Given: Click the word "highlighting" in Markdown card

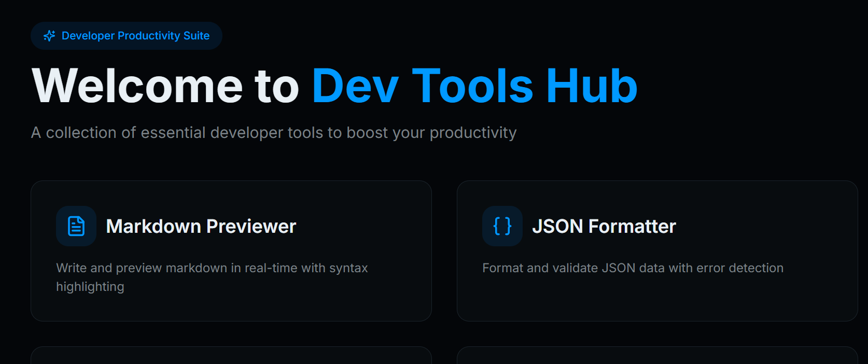Looking at the screenshot, I should 90,287.
